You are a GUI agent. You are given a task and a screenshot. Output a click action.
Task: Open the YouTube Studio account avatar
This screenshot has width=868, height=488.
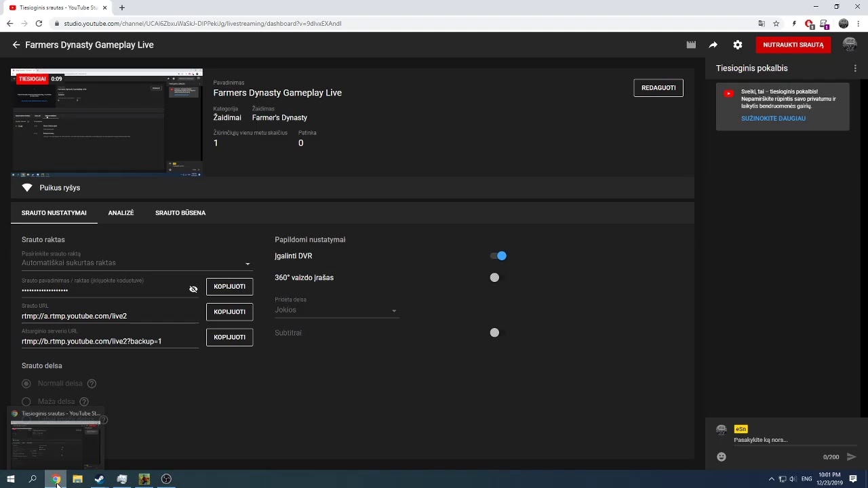pos(849,45)
